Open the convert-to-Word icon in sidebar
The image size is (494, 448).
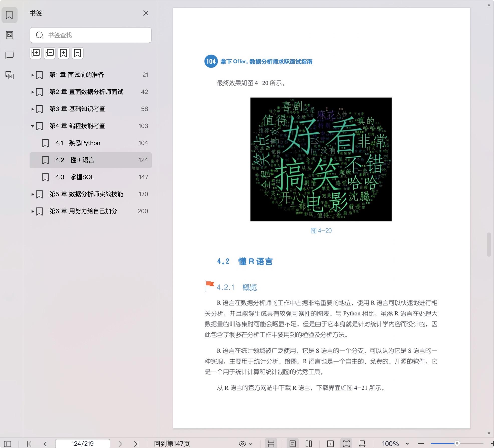[x=10, y=75]
